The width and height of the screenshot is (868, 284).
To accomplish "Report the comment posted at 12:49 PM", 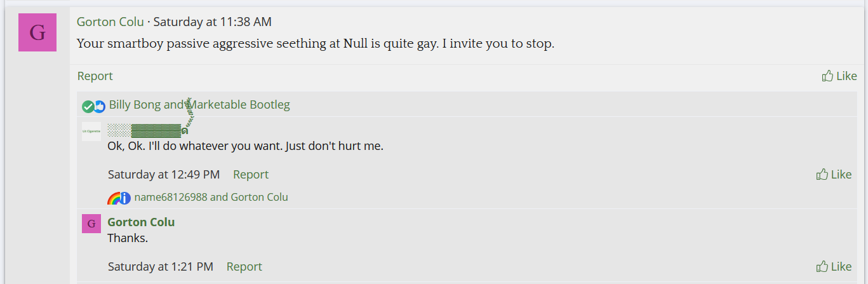I will pyautogui.click(x=251, y=175).
